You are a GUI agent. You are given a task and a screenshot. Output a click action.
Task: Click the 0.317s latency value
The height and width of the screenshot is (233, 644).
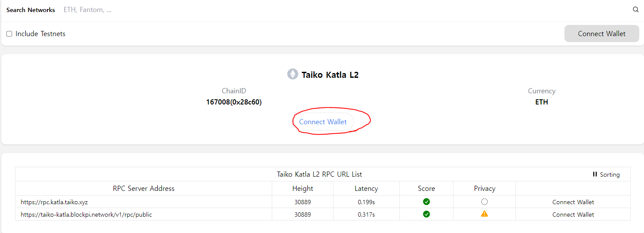coord(366,215)
